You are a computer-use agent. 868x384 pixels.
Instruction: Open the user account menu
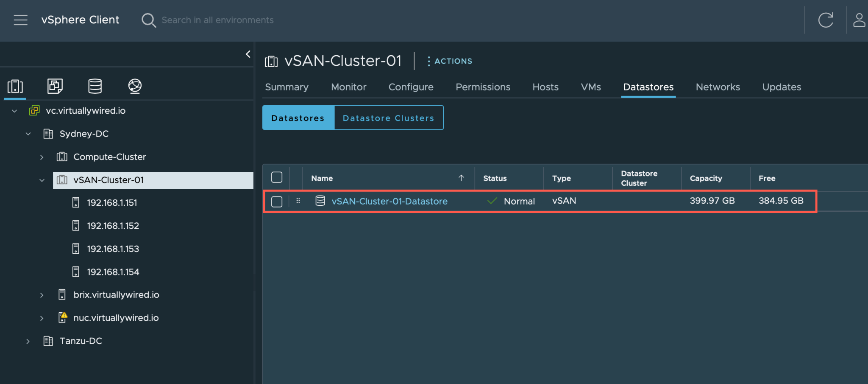(x=859, y=20)
